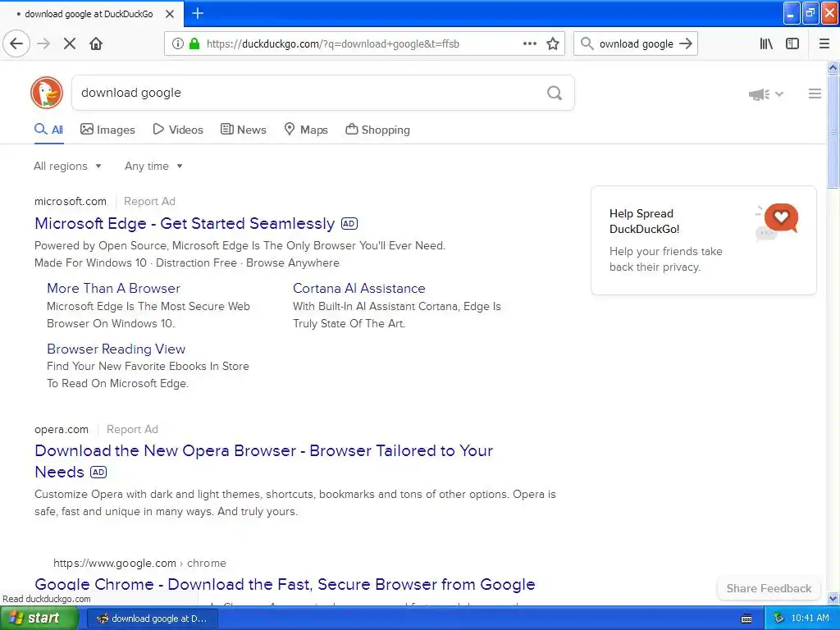Expand the All regions dropdown
Screen dimensions: 840x630
click(67, 166)
